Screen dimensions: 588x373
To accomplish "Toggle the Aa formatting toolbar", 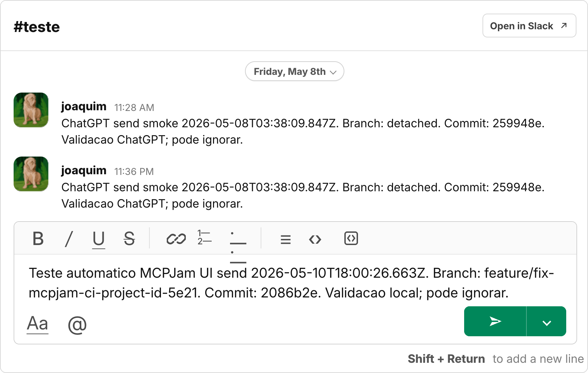I will coord(37,324).
